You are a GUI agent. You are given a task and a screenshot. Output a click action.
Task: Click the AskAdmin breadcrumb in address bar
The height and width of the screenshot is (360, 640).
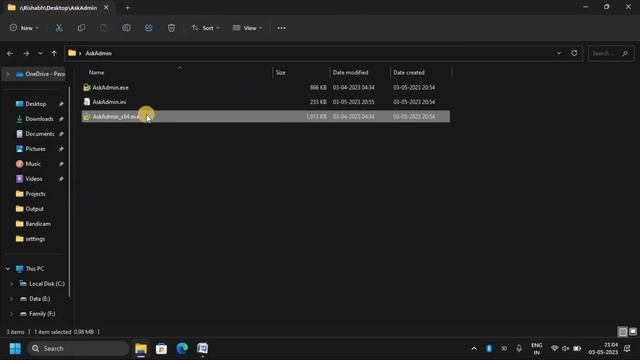[x=98, y=53]
